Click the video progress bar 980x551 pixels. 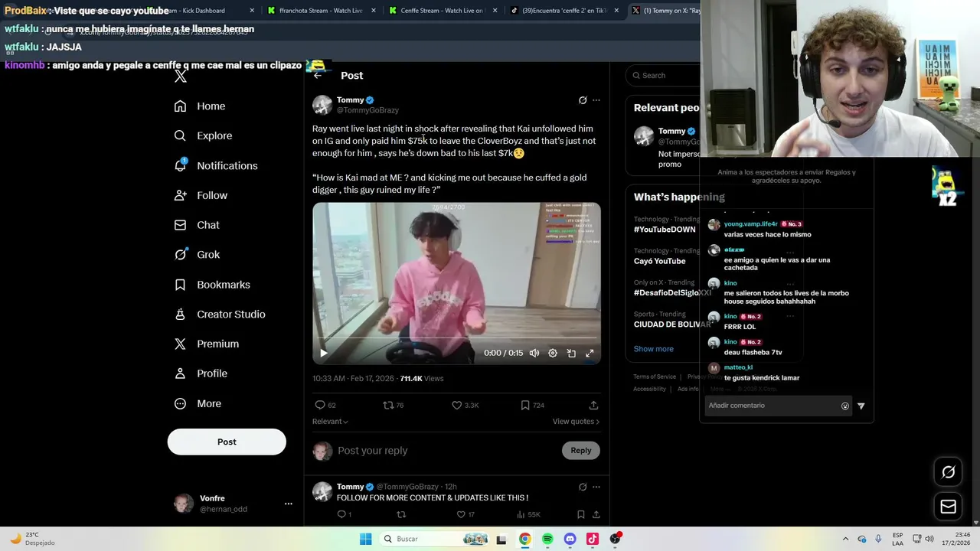coord(456,337)
